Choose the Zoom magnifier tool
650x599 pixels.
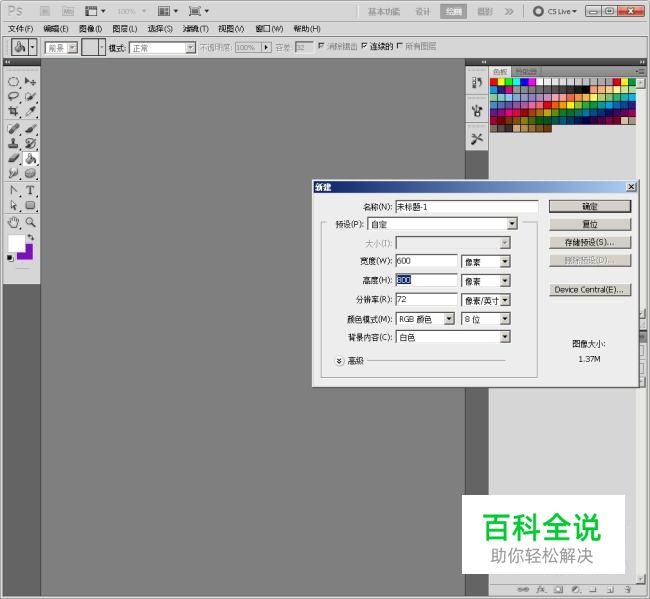[x=30, y=222]
